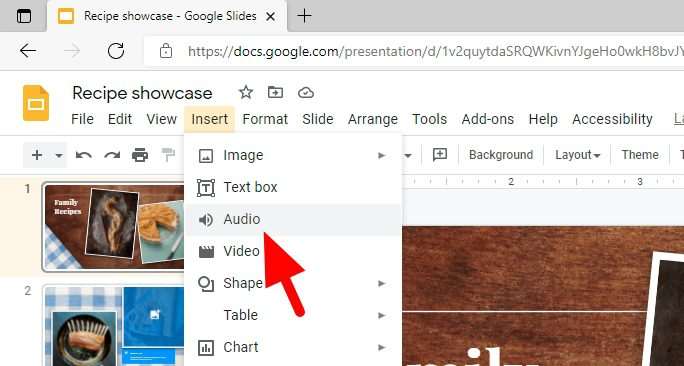The height and width of the screenshot is (366, 684).
Task: Go back with browser back arrow
Action: [x=28, y=51]
